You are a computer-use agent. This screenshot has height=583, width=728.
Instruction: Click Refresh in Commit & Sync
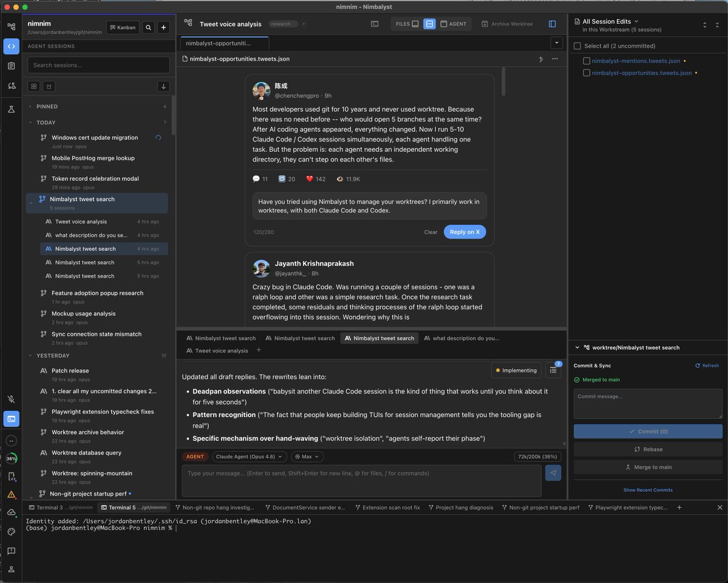tap(707, 366)
